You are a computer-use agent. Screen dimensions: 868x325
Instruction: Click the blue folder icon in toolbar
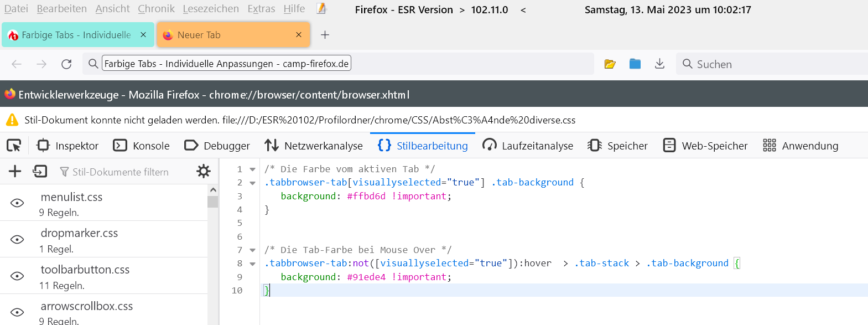coord(635,64)
